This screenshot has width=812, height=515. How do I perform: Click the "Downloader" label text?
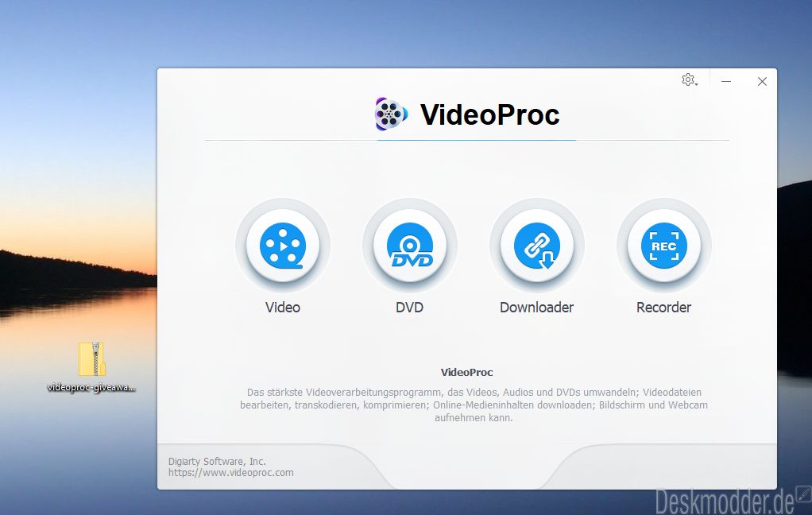[x=537, y=308]
